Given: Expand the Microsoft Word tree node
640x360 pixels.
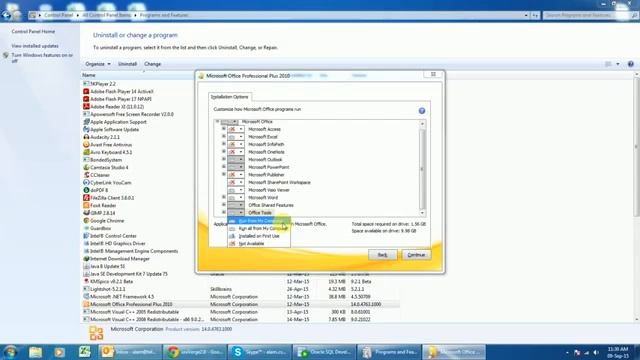Looking at the screenshot, I should click(x=224, y=197).
